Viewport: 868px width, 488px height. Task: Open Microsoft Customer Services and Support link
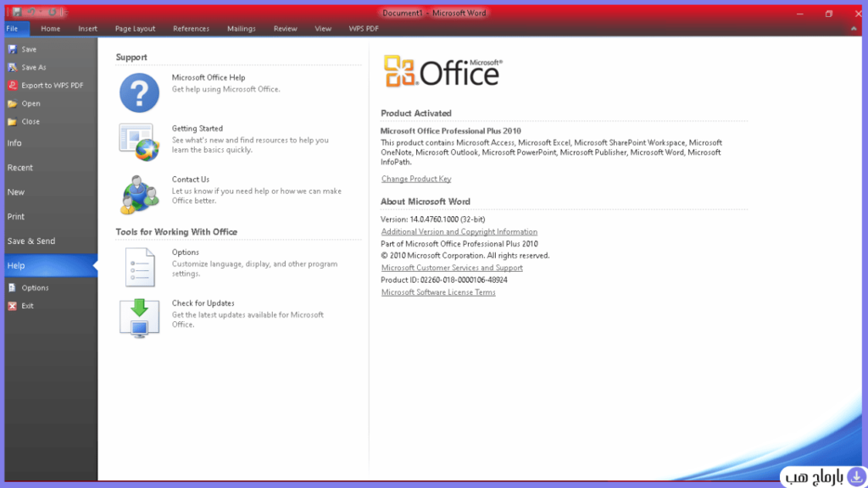point(452,268)
